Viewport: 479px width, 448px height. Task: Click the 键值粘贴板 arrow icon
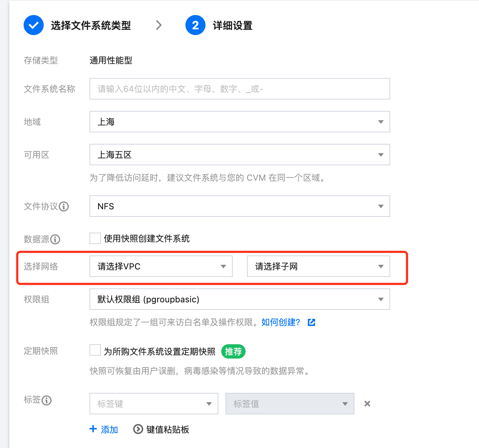click(x=138, y=429)
